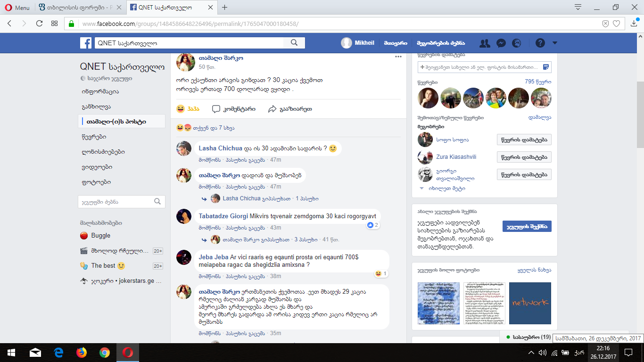Open the Windows Start button
The image size is (644, 362).
pyautogui.click(x=10, y=352)
